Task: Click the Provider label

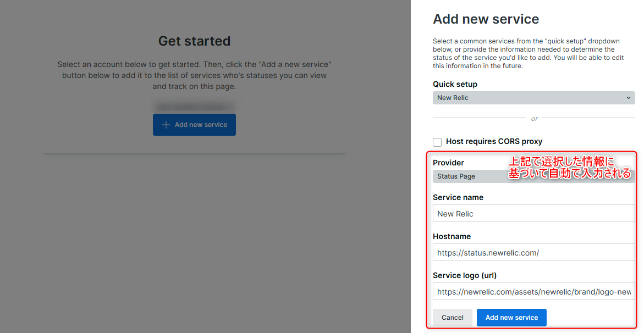Action: [x=449, y=163]
